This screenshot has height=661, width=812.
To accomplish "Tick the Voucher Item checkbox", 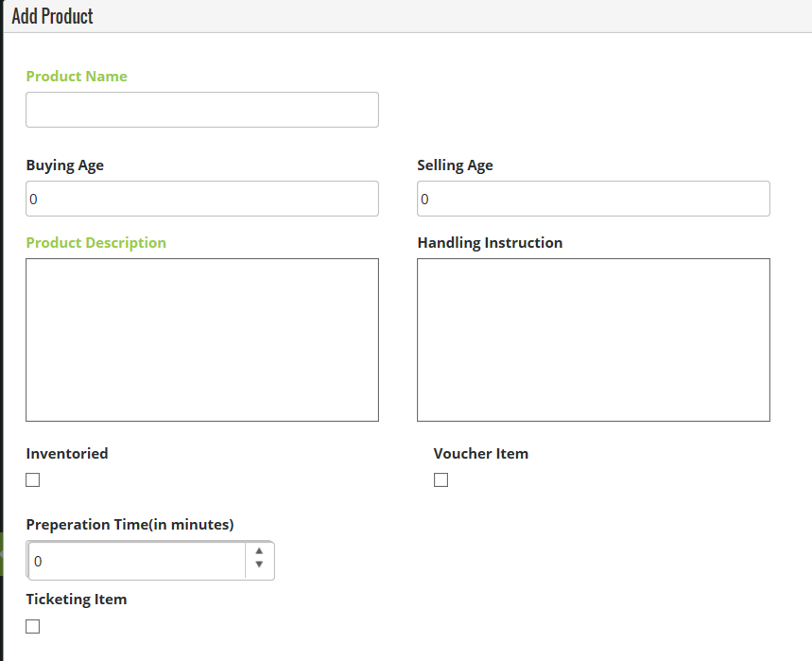I will point(441,479).
